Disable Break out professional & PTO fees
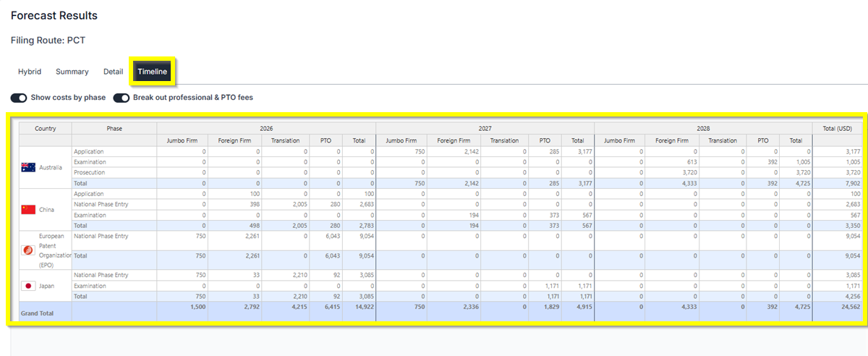Image resolution: width=868 pixels, height=356 pixels. coord(122,98)
